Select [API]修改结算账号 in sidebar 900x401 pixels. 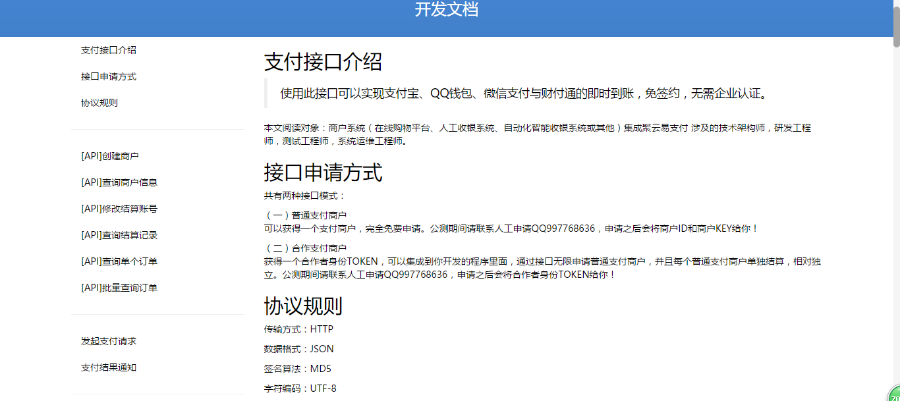pos(119,209)
